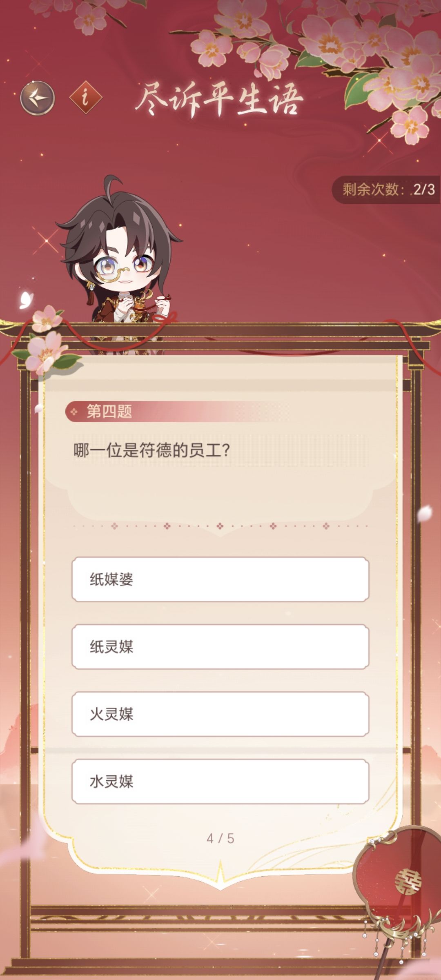Select answer 纸灵媒
This screenshot has width=441, height=980.
(x=220, y=646)
